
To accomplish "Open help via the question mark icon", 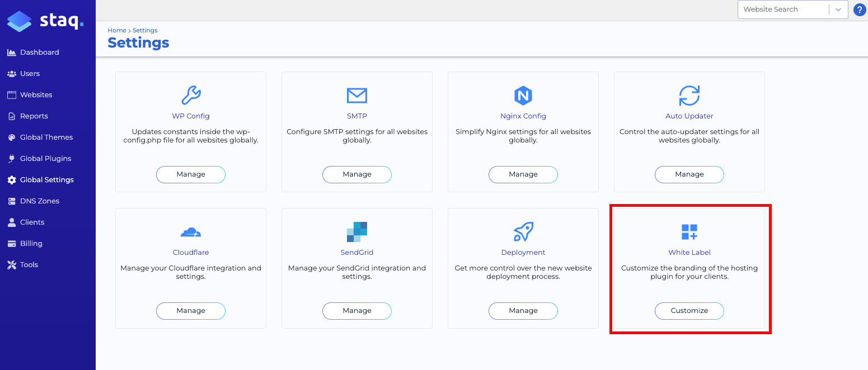I will tap(860, 10).
